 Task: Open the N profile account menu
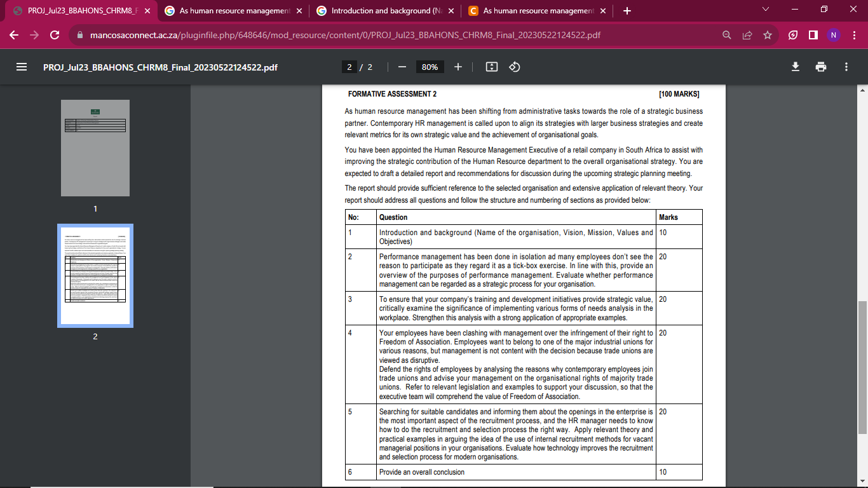pyautogui.click(x=834, y=36)
